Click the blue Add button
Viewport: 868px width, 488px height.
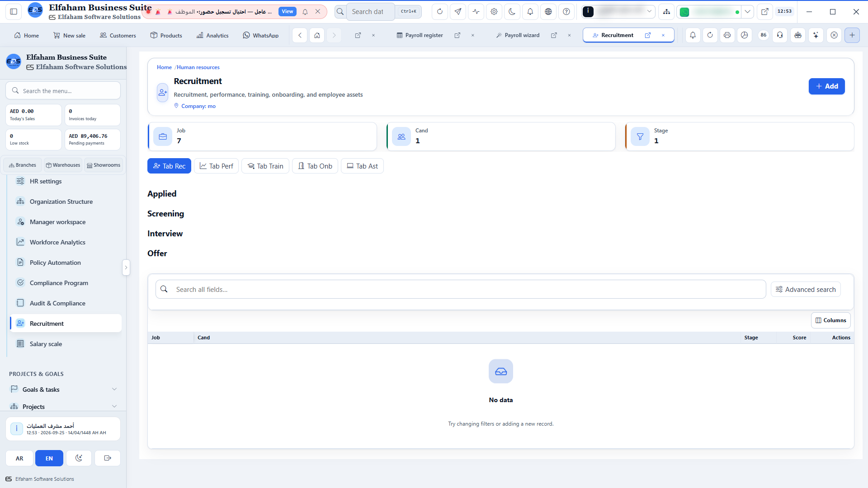826,86
